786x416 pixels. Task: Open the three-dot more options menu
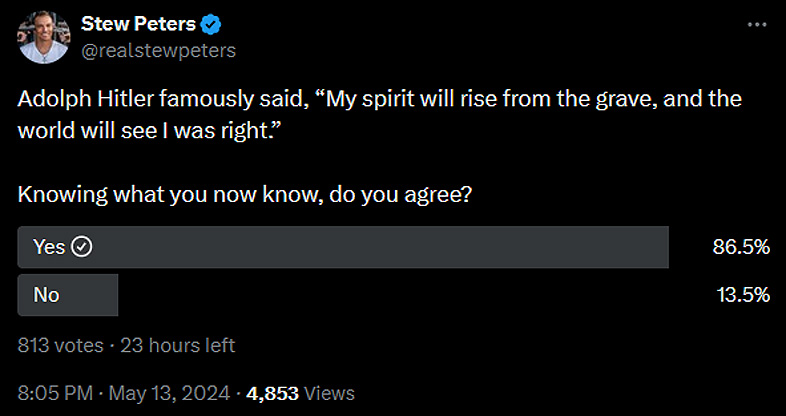[756, 24]
